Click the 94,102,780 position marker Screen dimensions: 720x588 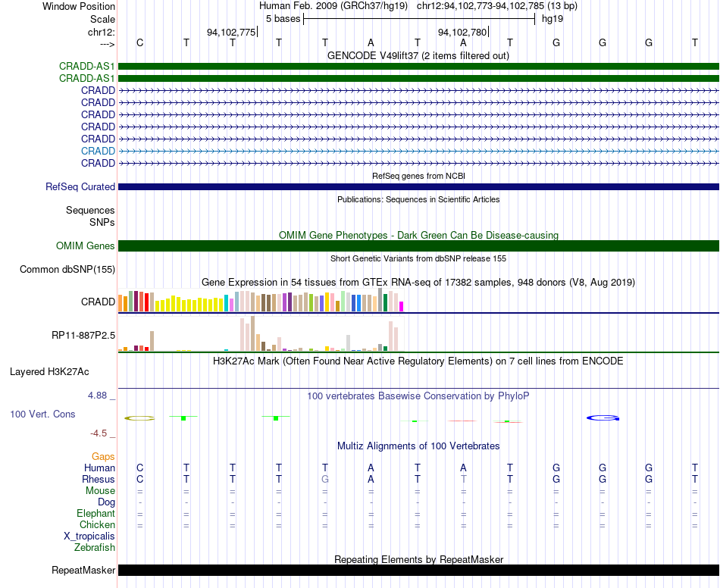(462, 32)
